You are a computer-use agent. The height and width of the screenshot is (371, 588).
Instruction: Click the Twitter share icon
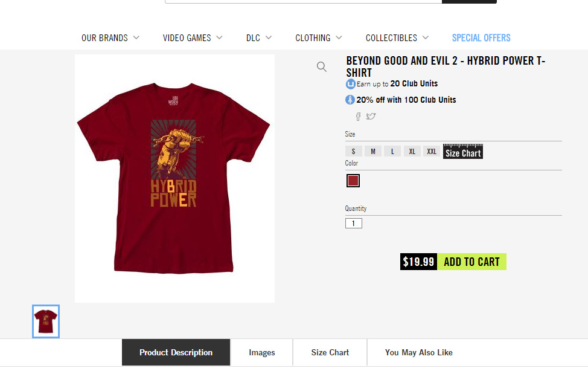pos(371,116)
